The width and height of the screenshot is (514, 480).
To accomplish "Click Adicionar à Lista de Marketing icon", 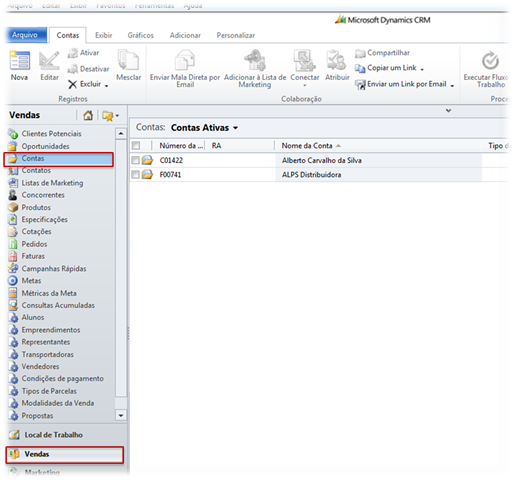I will point(255,60).
